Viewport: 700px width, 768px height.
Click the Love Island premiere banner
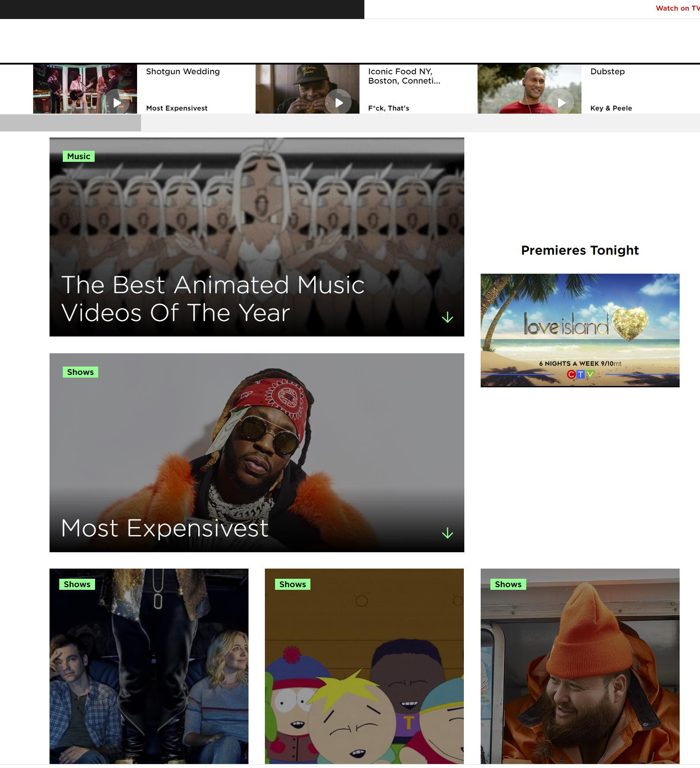(580, 330)
